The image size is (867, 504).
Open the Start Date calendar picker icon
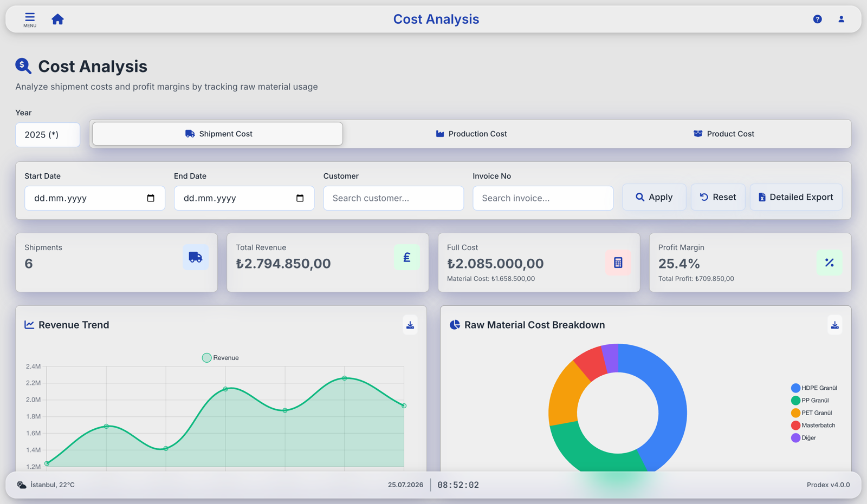click(x=151, y=198)
